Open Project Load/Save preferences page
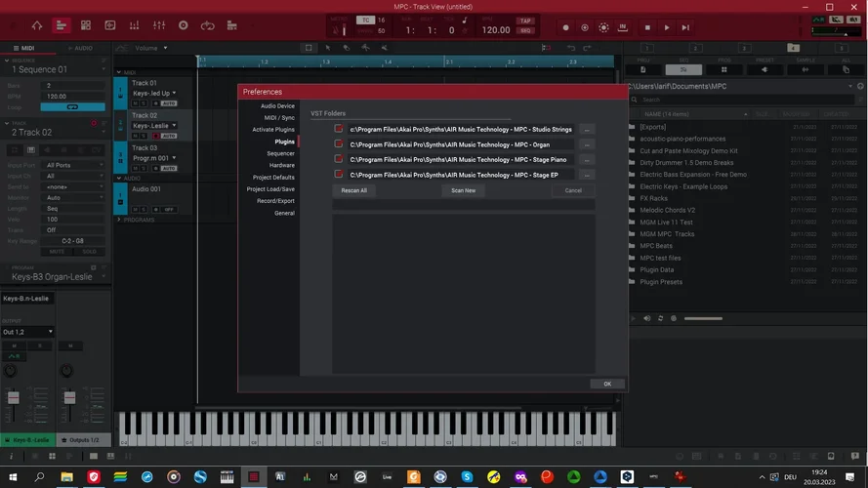 pos(270,189)
